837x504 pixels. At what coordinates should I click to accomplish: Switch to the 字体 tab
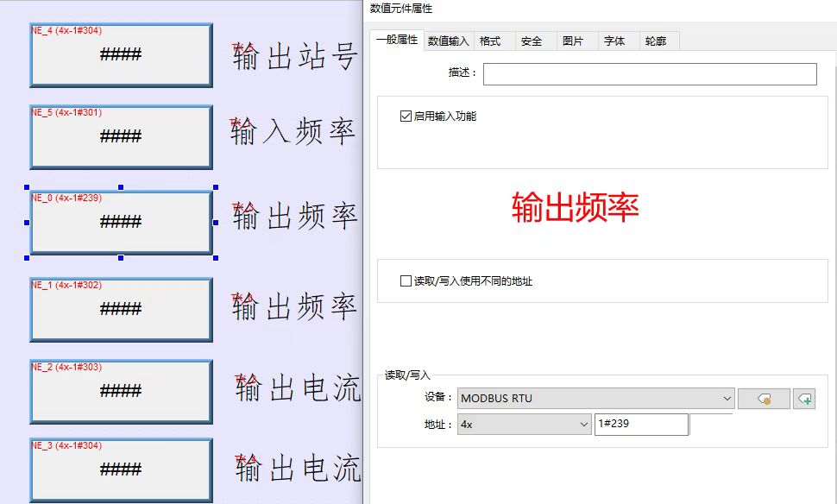pyautogui.click(x=616, y=41)
